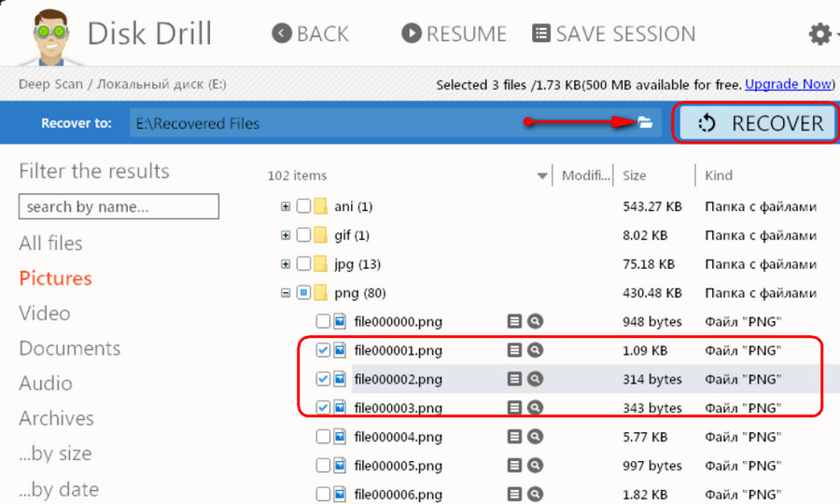Expand the jpg (13) folder
The height and width of the screenshot is (504, 840).
286,264
